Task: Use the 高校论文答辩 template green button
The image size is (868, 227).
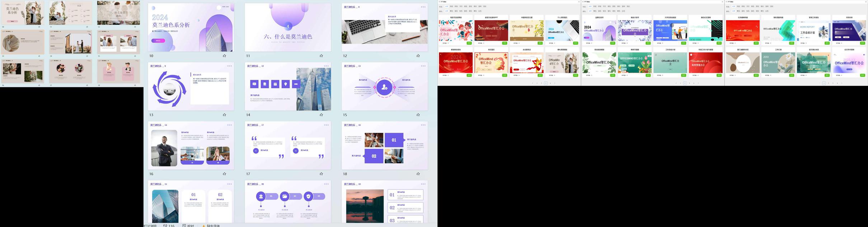Action: click(x=719, y=43)
